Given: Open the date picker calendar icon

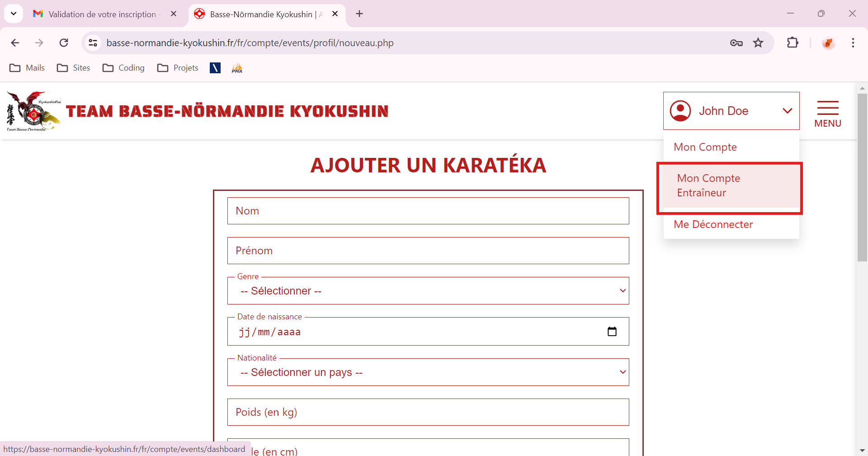Looking at the screenshot, I should click(x=612, y=332).
